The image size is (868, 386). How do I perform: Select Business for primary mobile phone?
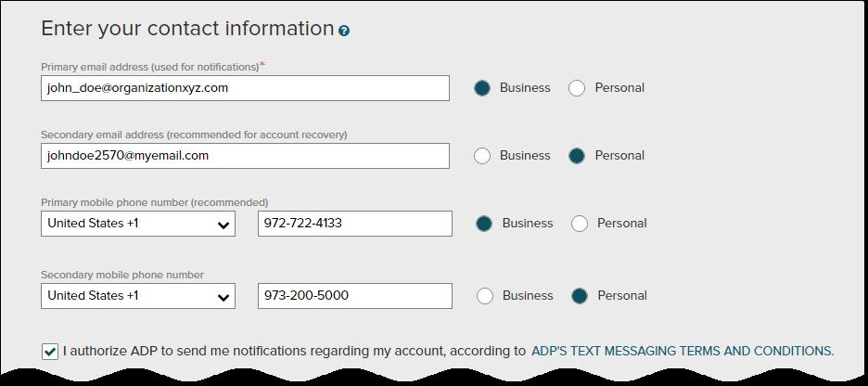click(484, 224)
